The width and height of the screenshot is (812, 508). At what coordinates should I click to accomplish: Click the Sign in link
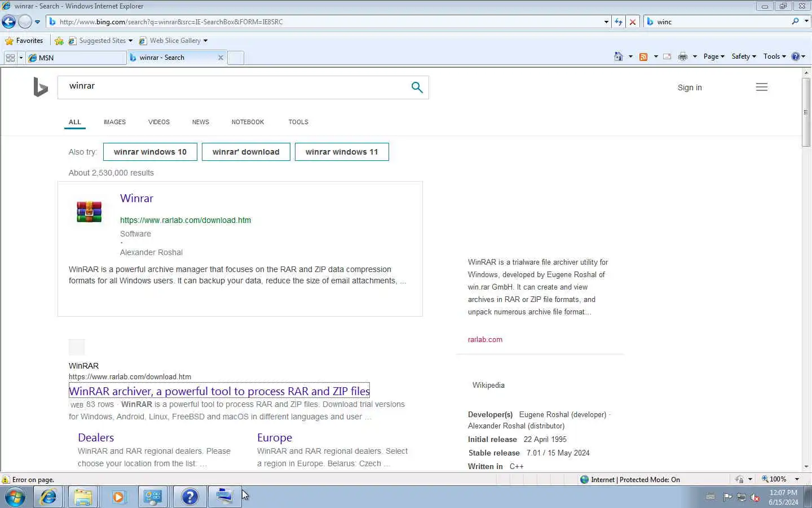click(x=690, y=87)
